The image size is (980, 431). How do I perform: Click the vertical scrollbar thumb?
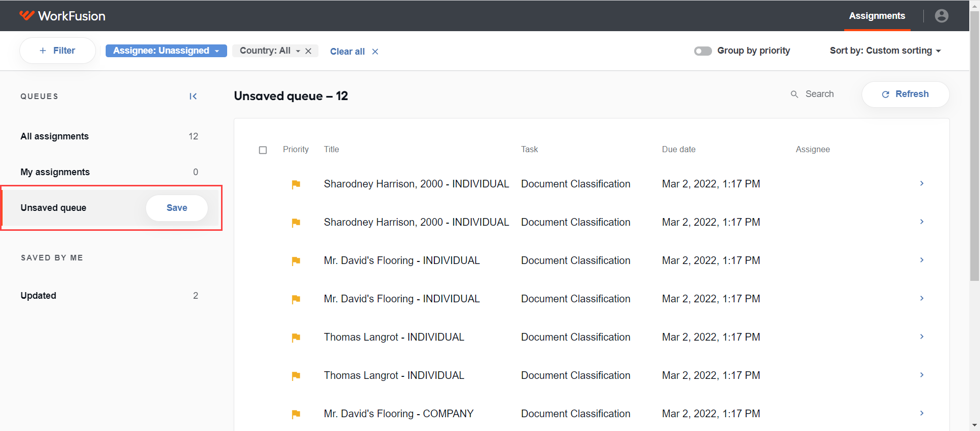(x=974, y=146)
